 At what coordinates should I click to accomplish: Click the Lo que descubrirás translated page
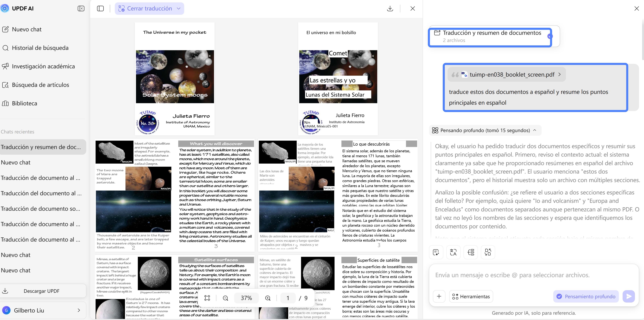[379, 195]
